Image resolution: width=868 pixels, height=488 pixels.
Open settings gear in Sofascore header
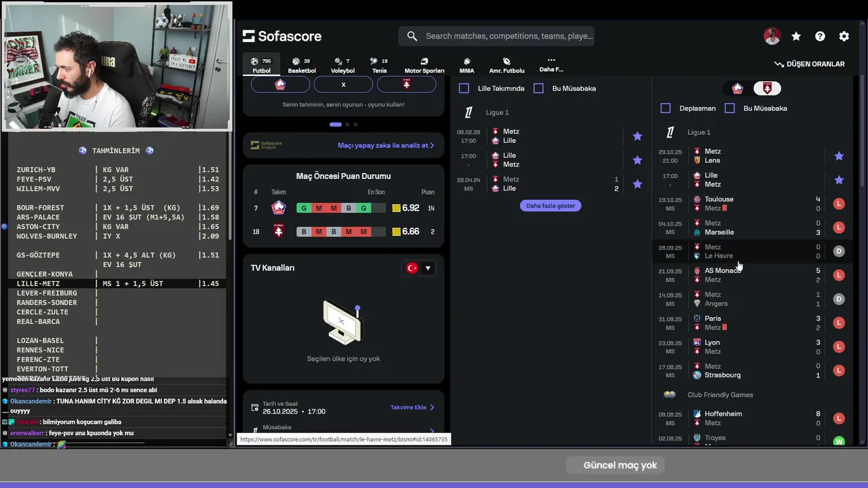[844, 37]
